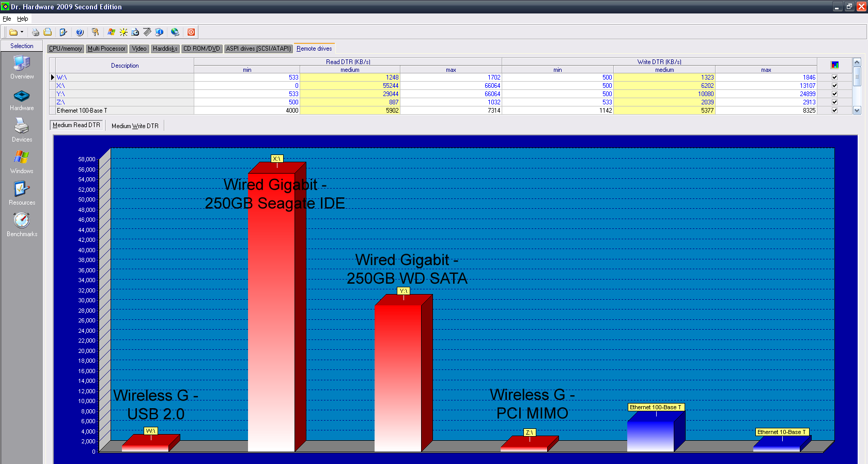The width and height of the screenshot is (868, 464).
Task: Click the gray printer icon
Action: click(x=36, y=32)
